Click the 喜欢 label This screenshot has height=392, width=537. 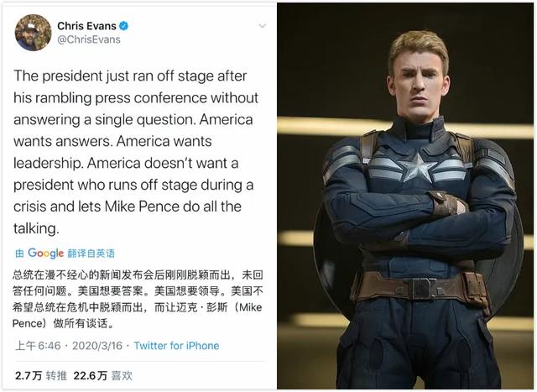(x=122, y=375)
